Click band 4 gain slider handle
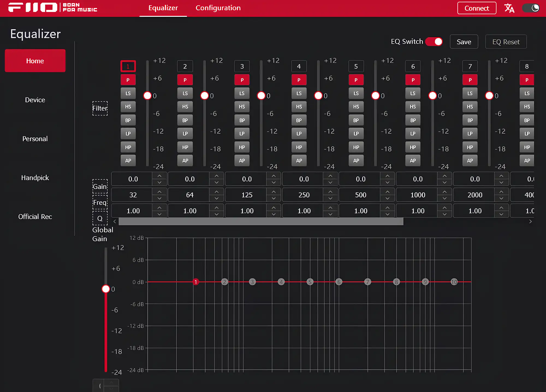Screen dimensions: 546x392 coord(318,95)
